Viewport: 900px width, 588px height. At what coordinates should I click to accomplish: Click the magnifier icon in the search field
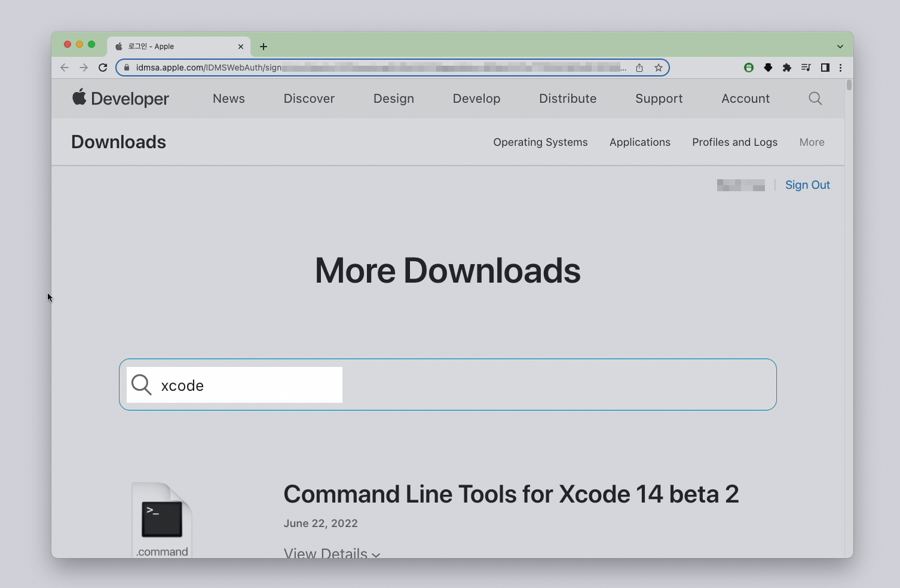click(142, 385)
